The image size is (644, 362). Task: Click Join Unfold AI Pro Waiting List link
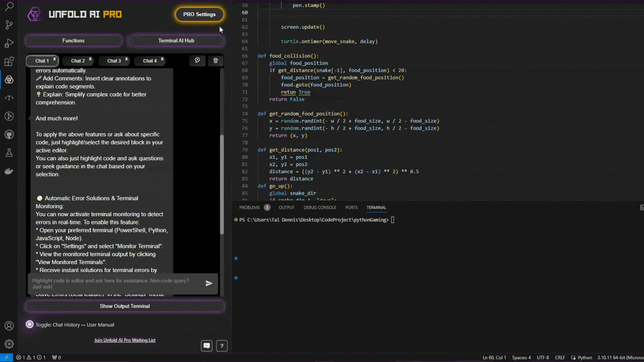pos(125,340)
